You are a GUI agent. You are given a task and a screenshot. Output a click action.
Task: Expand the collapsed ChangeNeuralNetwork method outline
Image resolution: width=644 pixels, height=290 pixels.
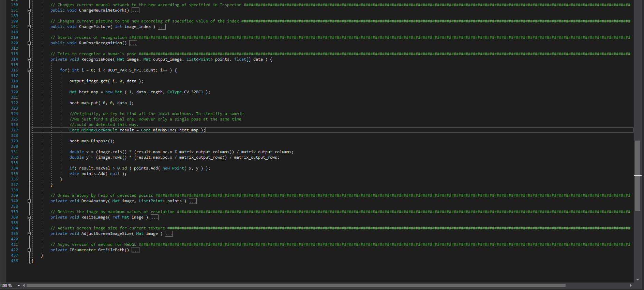pos(29,11)
